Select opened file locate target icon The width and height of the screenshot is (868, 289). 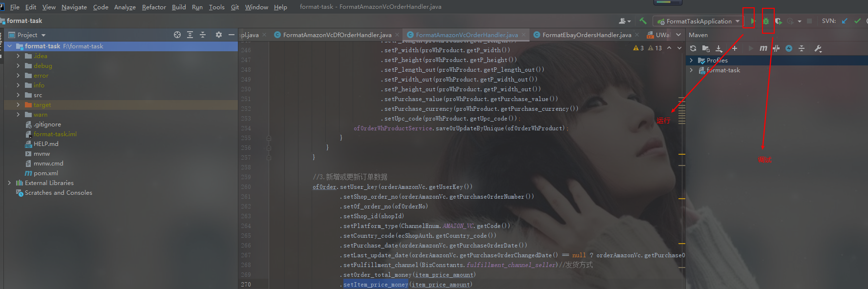click(177, 35)
